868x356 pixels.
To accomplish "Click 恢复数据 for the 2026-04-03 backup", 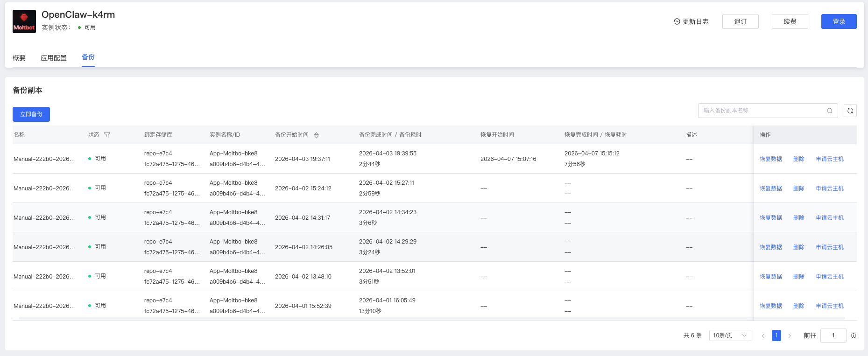I will pos(770,159).
